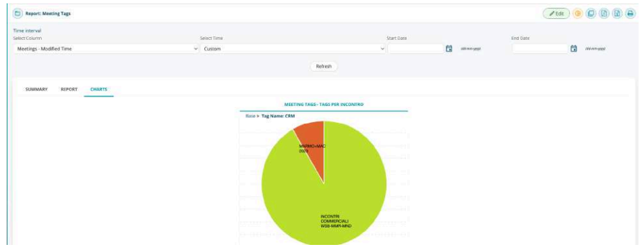
Task: Open the Select Column dropdown
Action: [107, 49]
